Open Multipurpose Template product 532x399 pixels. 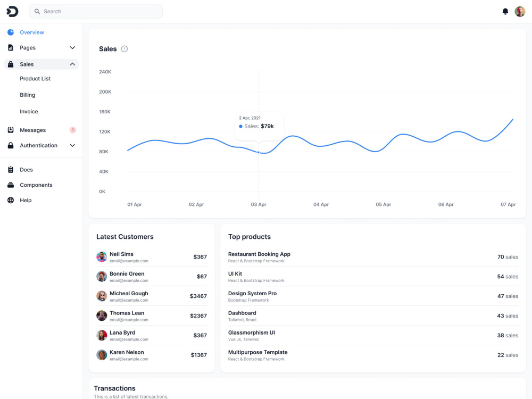point(258,352)
